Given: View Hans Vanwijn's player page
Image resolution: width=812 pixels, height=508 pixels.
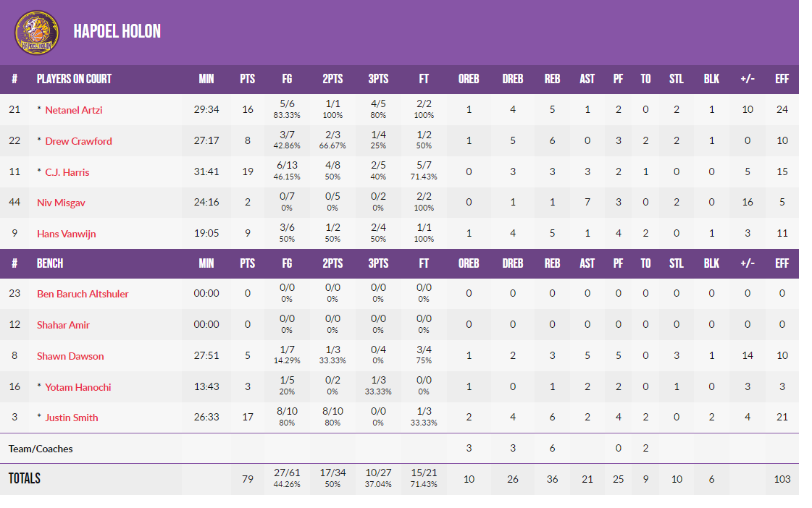Looking at the screenshot, I should 67,233.
